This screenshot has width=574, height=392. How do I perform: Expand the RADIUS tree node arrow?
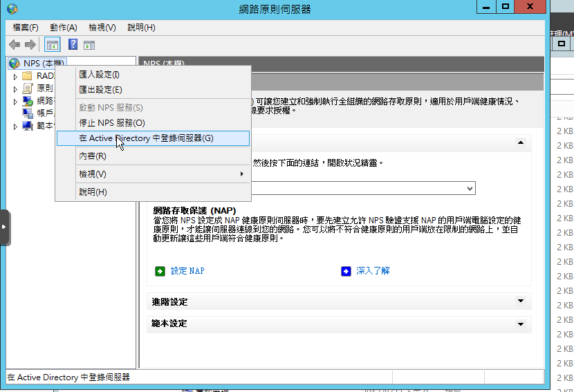pyautogui.click(x=16, y=76)
